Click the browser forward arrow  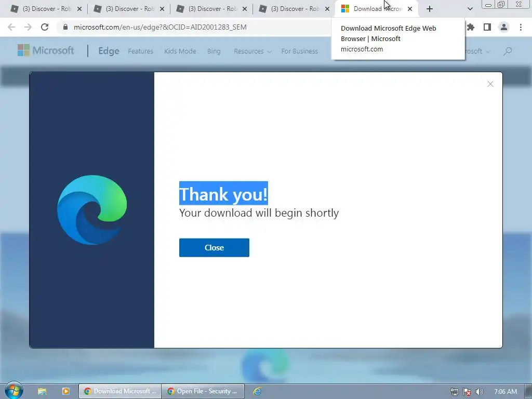pos(28,27)
